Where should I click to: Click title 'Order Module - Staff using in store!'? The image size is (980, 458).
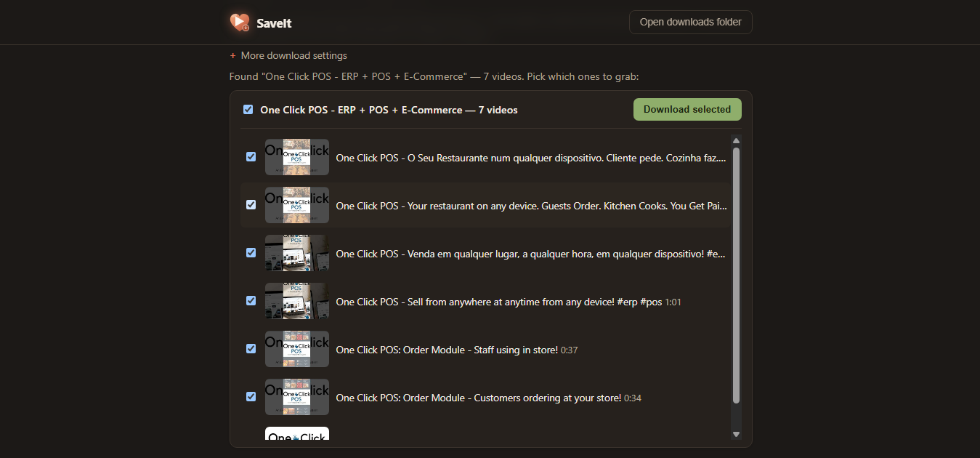tap(447, 350)
